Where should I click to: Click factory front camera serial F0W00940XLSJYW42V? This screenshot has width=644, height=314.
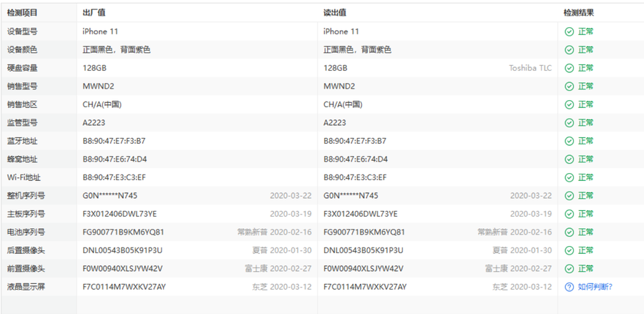point(122,269)
